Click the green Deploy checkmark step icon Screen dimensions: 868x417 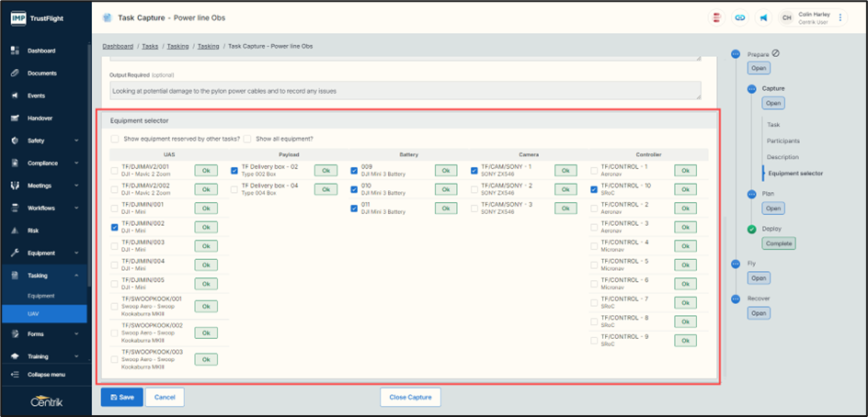click(751, 229)
